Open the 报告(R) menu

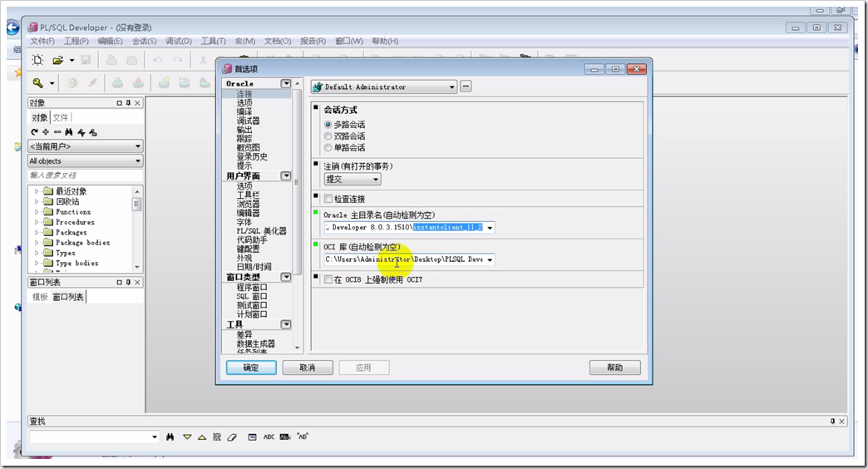click(x=313, y=41)
